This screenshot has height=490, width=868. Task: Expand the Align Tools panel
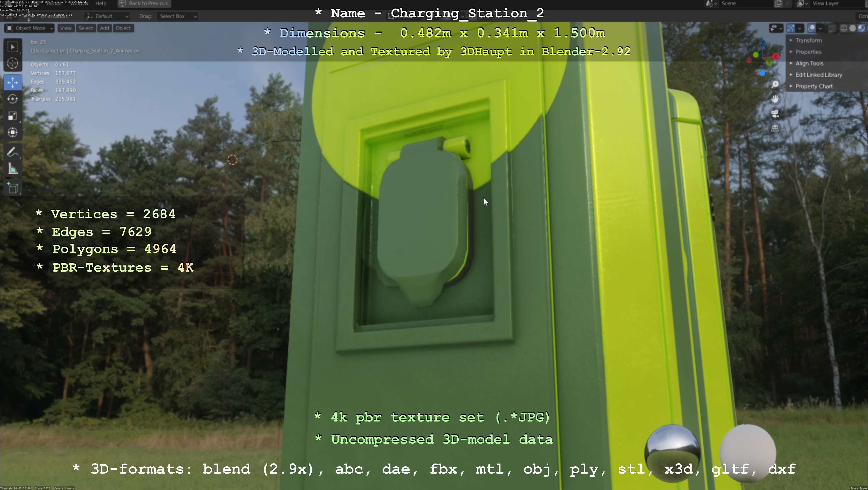[x=809, y=63]
